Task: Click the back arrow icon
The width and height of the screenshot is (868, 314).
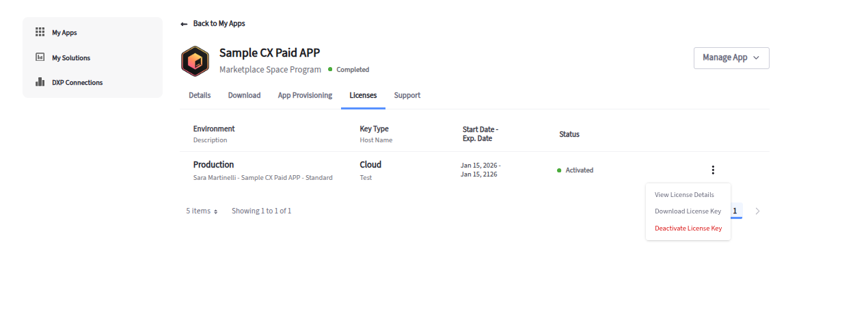Action: [x=184, y=24]
